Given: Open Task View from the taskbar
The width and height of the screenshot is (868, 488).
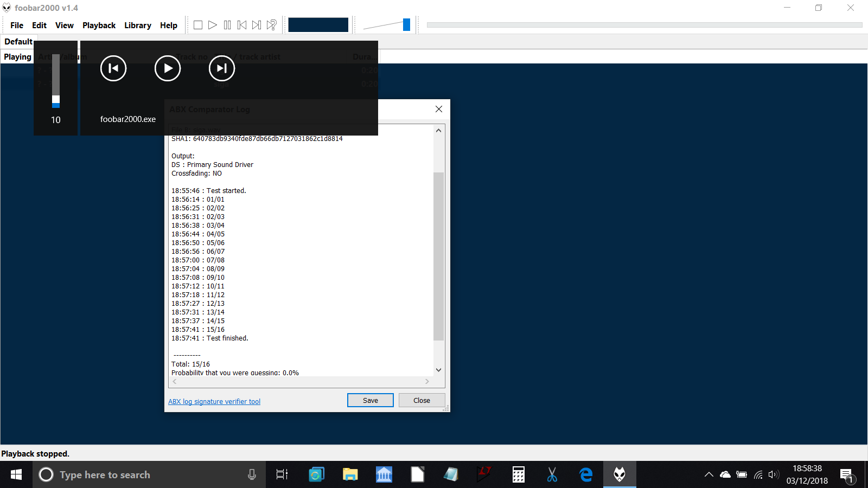Looking at the screenshot, I should pos(282,474).
